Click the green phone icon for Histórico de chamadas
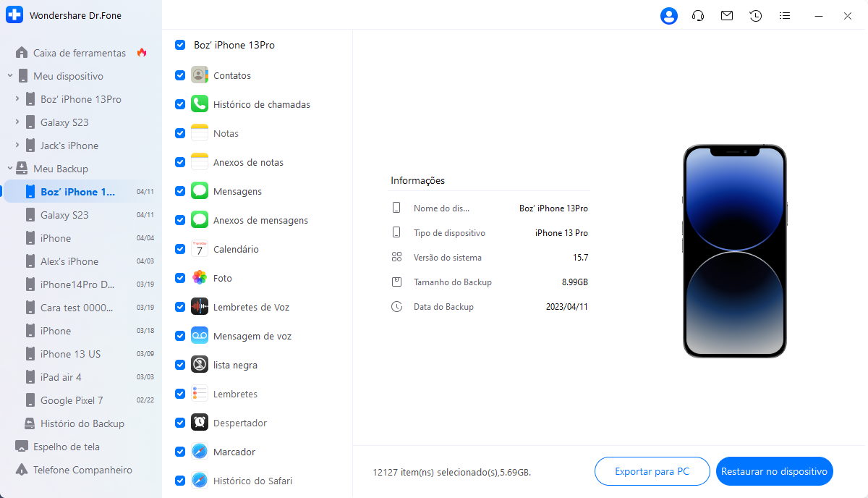 200,104
